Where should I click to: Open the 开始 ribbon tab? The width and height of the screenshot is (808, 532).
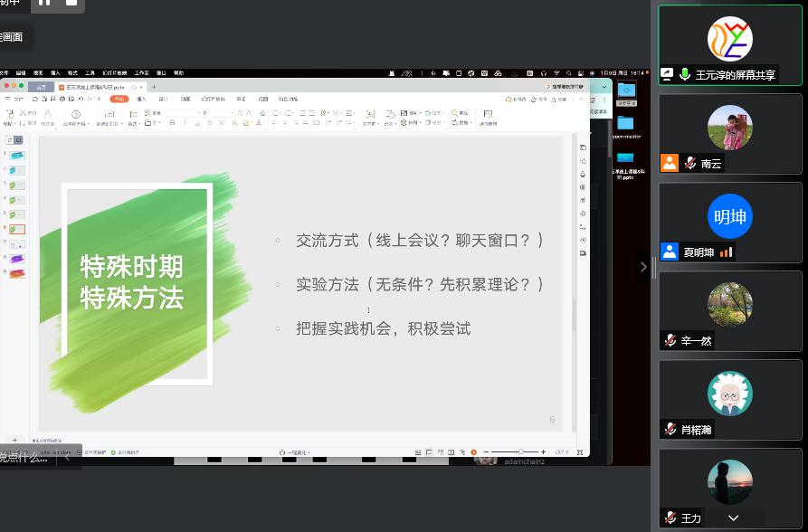[119, 99]
